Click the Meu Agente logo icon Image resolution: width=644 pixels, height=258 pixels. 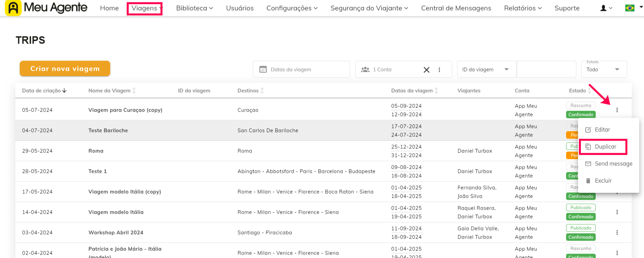[13, 8]
